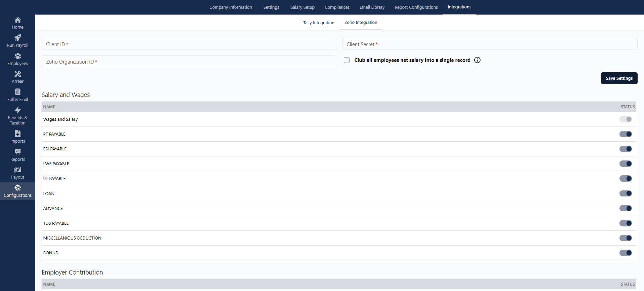The height and width of the screenshot is (291, 644).
Task: Focus the Client Secret input field
Action: click(490, 44)
